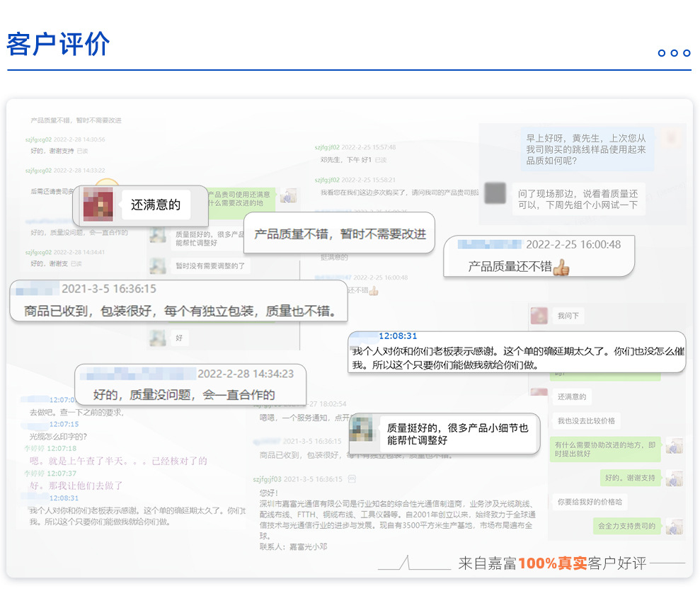Click the 我也没去比较价格 message

[x=586, y=420]
